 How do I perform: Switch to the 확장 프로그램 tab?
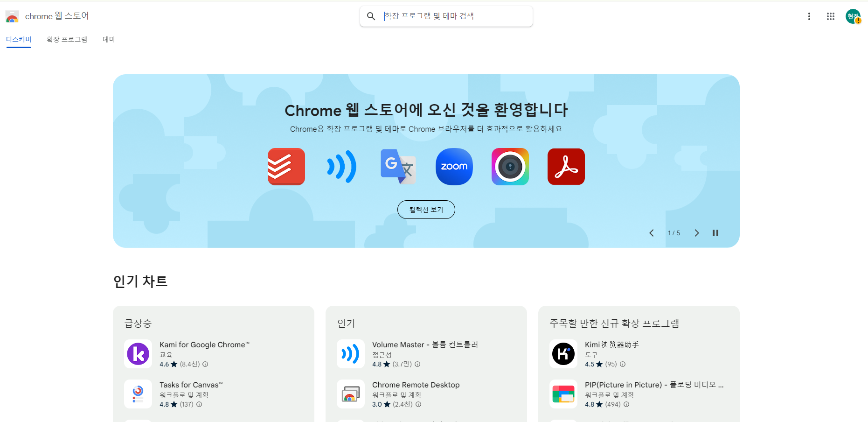(67, 40)
